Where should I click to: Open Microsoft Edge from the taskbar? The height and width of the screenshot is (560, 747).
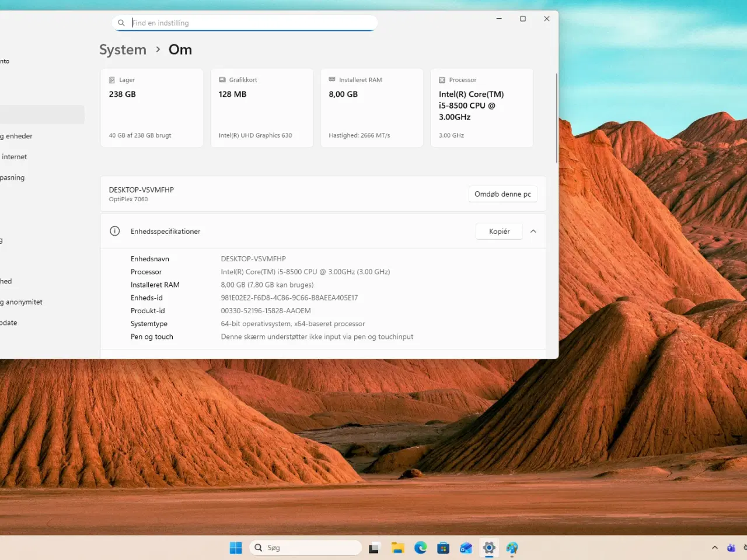coord(421,548)
